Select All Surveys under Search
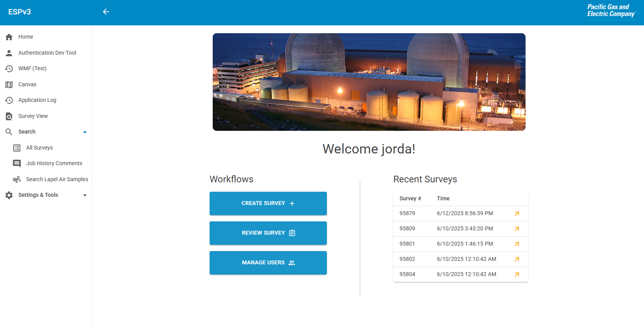644x328 pixels. (x=39, y=148)
